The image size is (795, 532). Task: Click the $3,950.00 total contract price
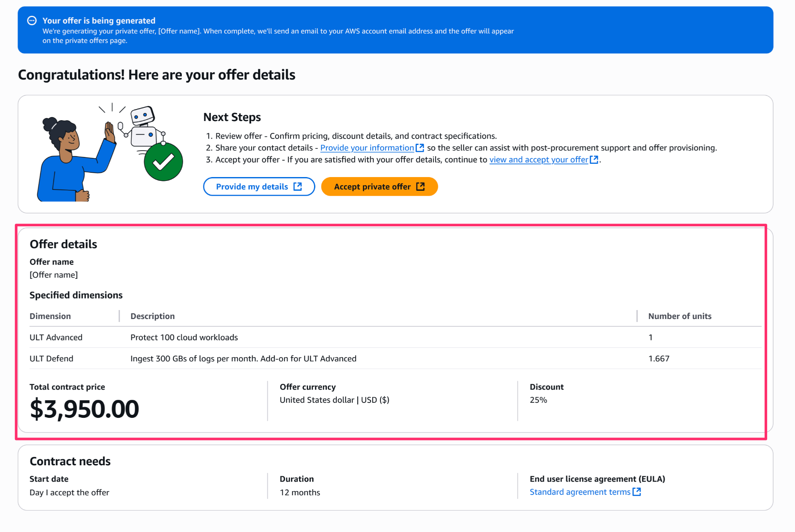click(84, 409)
